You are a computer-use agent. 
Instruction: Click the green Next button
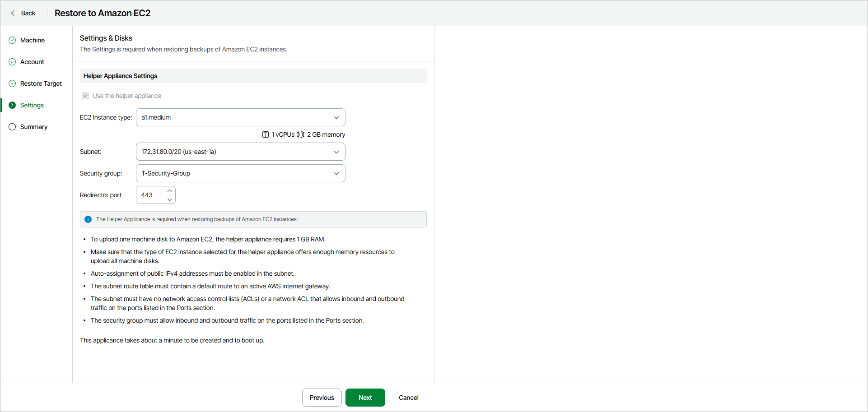[x=365, y=398]
